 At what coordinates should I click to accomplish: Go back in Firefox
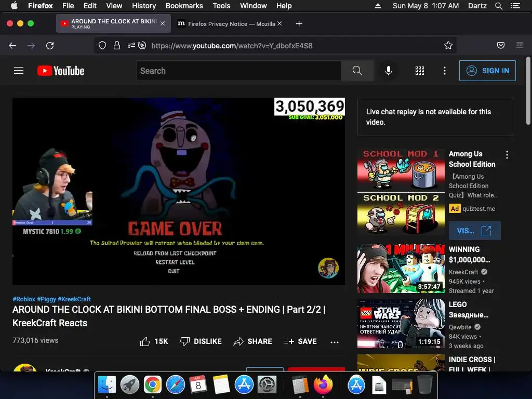click(x=12, y=46)
